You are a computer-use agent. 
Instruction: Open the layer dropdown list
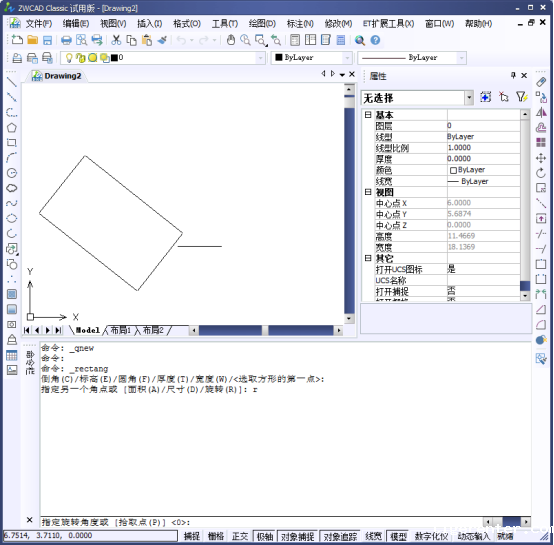pos(261,58)
